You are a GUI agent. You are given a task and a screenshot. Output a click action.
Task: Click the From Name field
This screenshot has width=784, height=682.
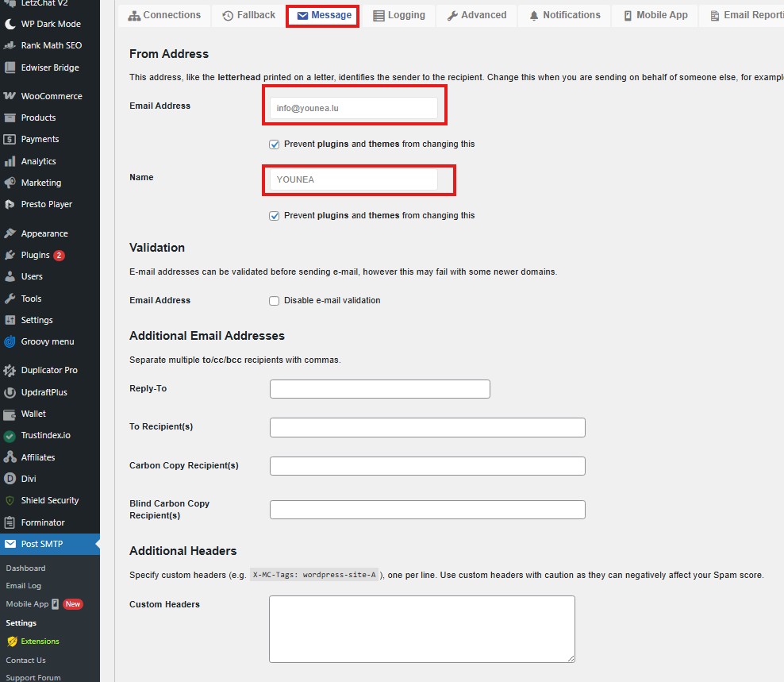coord(353,179)
